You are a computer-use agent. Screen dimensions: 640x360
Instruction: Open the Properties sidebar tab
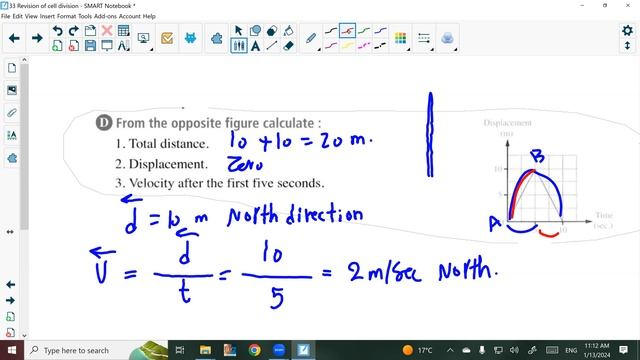[x=12, y=135]
